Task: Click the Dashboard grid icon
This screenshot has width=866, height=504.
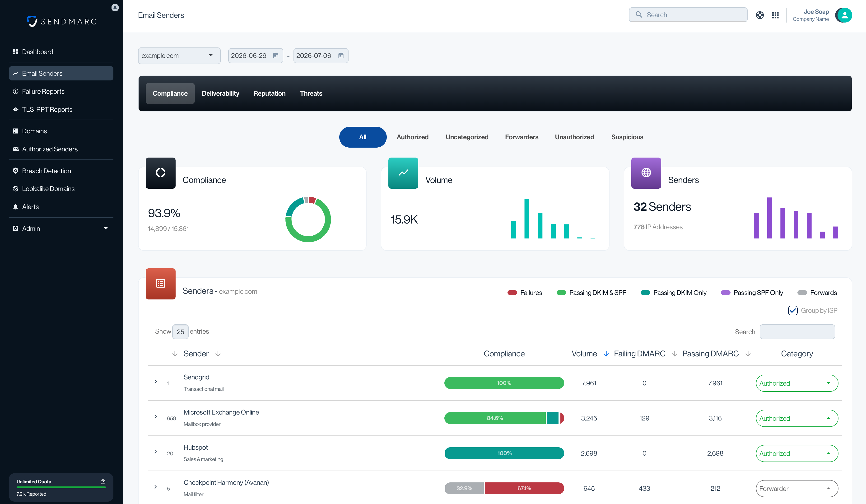Action: pos(15,51)
